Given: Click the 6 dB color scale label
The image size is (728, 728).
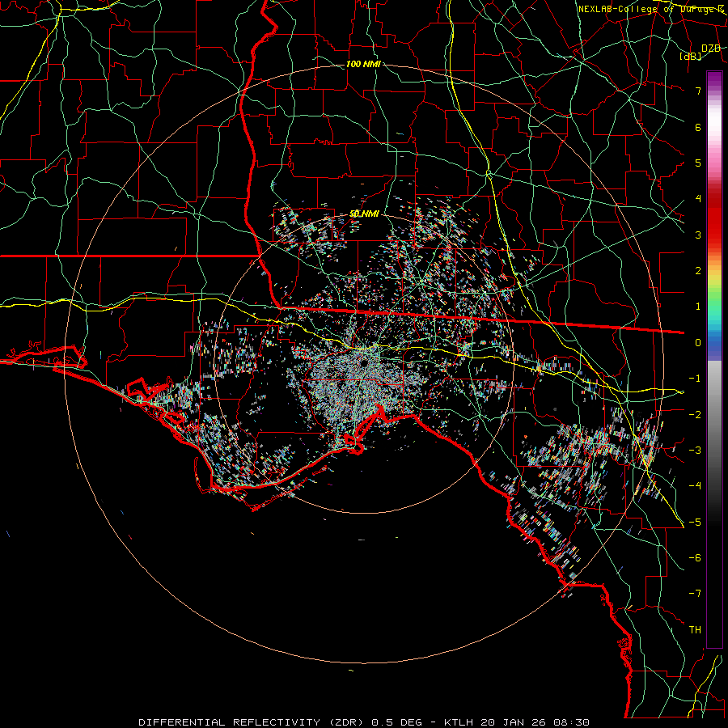Looking at the screenshot, I should point(698,127).
